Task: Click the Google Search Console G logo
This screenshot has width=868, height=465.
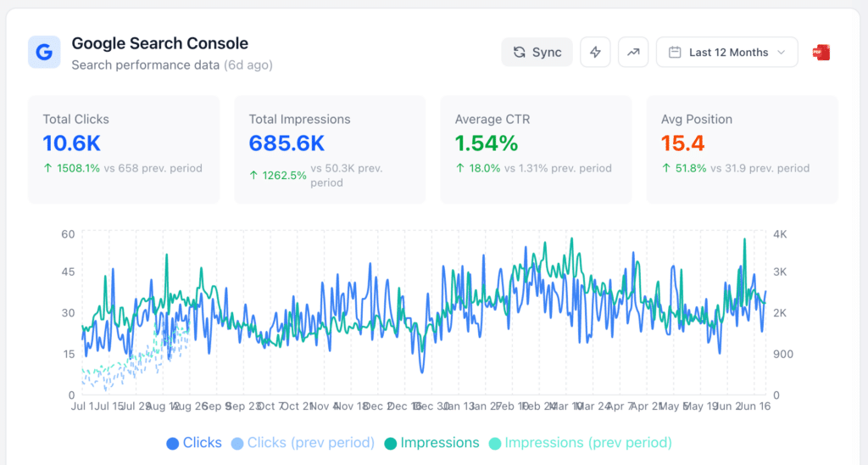Action: [44, 52]
